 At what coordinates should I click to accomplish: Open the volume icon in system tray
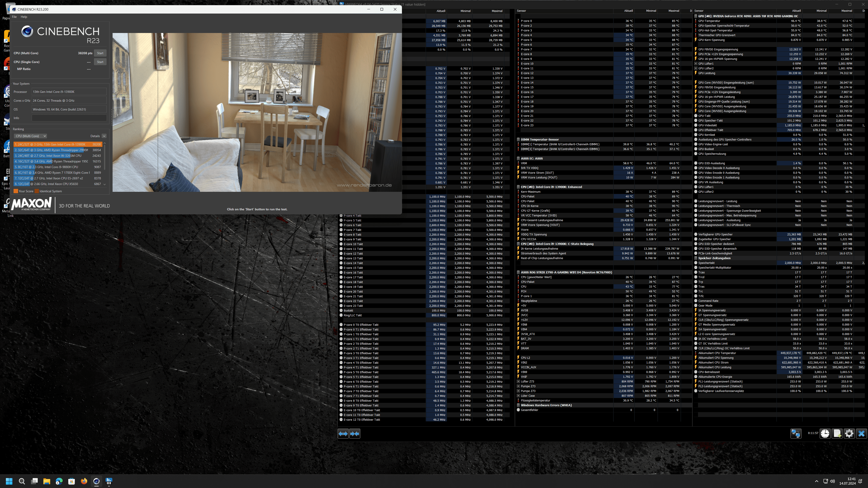coord(833,481)
